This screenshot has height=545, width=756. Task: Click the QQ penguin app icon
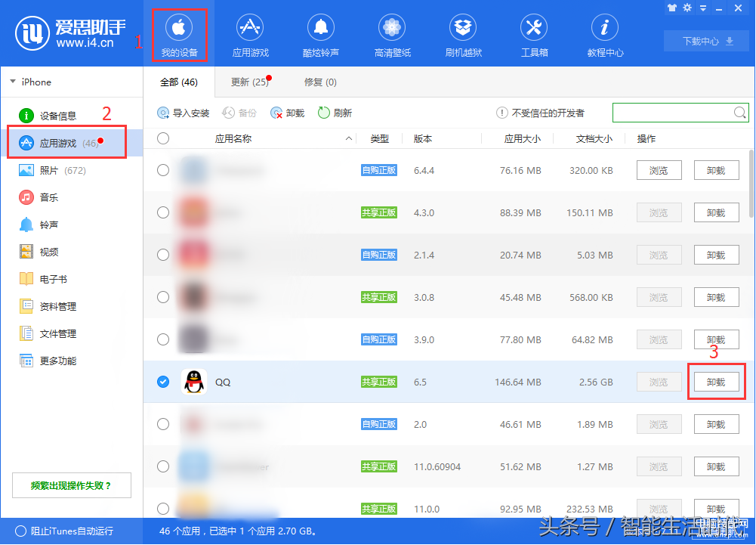click(194, 382)
